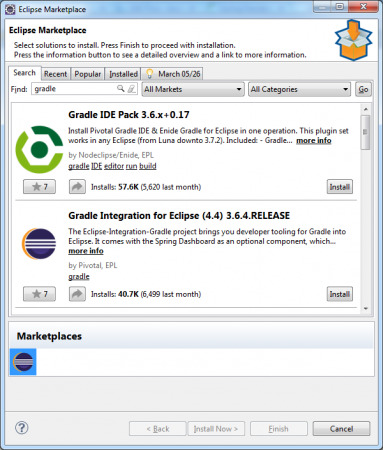Click the Marketplaces heading

click(x=49, y=336)
